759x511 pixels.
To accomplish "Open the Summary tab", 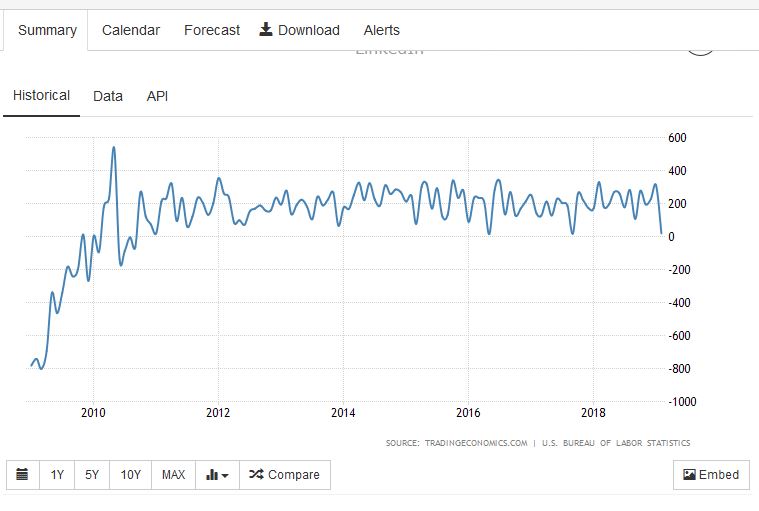I will 47,30.
